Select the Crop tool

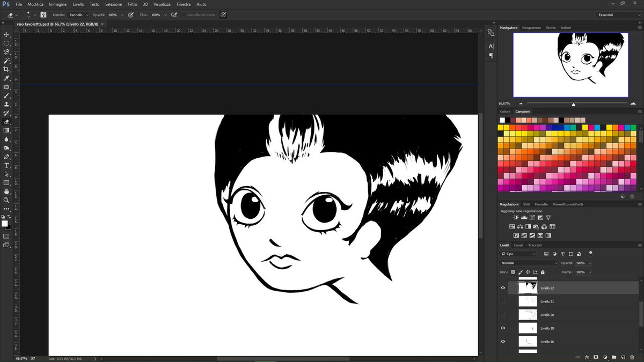[6, 69]
